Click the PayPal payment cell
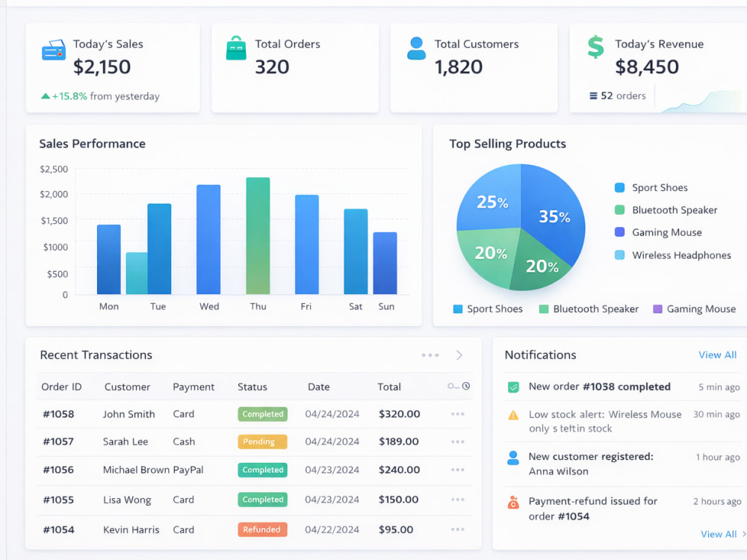This screenshot has height=560, width=747. 188,470
